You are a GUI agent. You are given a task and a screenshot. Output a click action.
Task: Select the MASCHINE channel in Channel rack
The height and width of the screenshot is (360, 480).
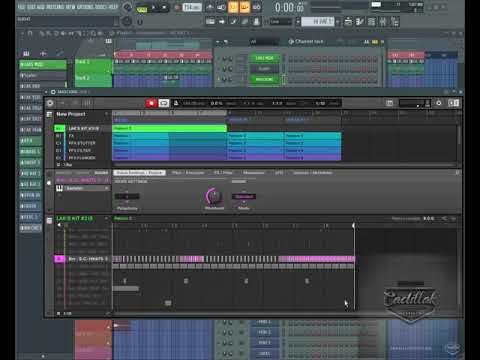264,79
